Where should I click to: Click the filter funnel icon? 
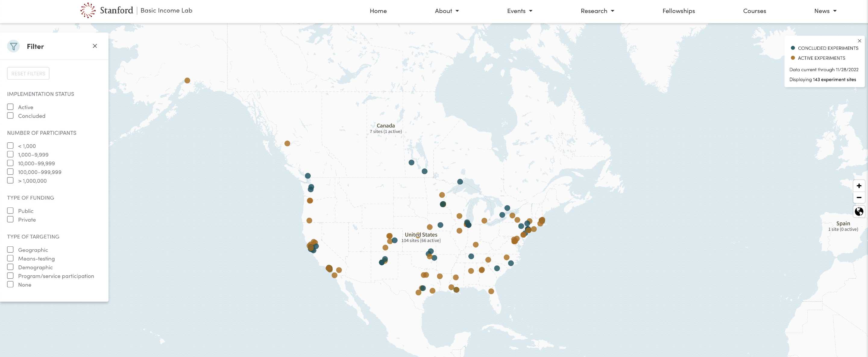14,46
